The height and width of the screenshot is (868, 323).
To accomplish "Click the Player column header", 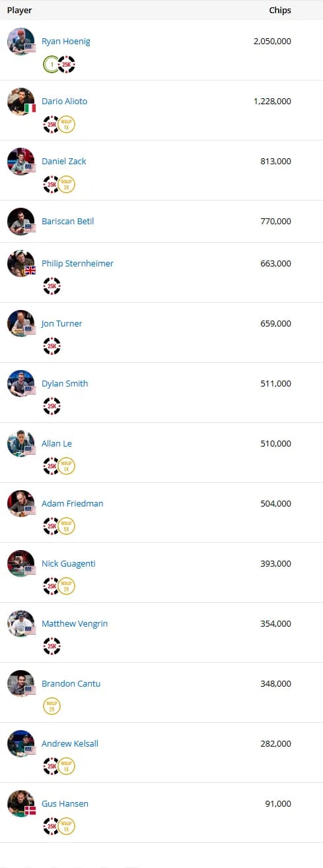I will pos(19,11).
